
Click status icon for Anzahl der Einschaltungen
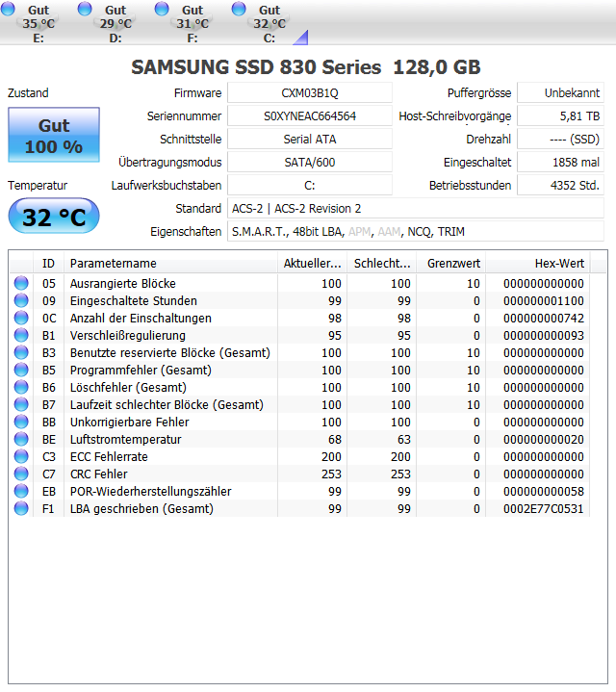[21, 318]
